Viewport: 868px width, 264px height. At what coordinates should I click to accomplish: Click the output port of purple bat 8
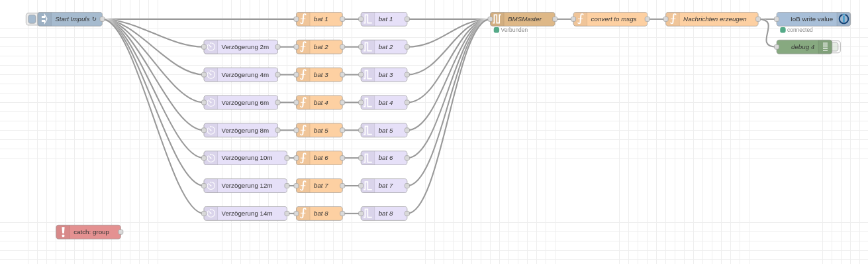(407, 214)
